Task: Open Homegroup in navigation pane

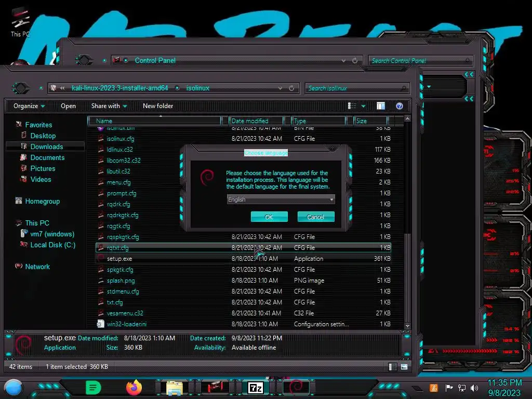Action: (x=42, y=201)
